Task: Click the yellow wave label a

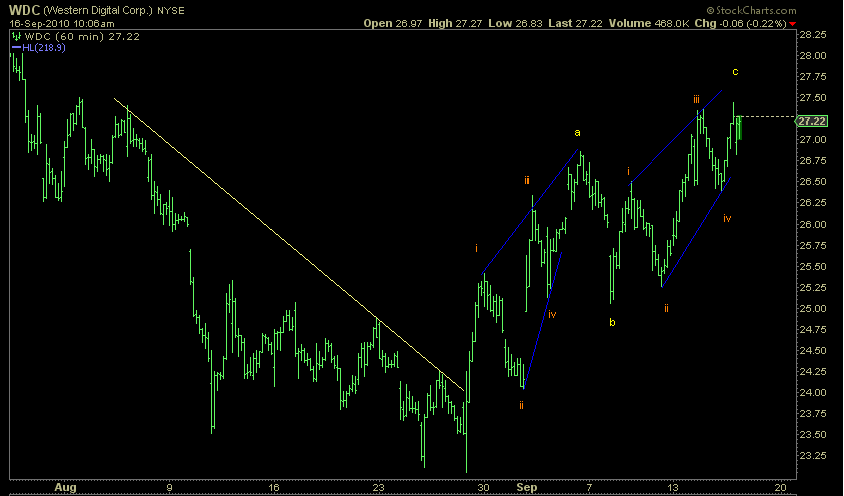Action: [577, 132]
